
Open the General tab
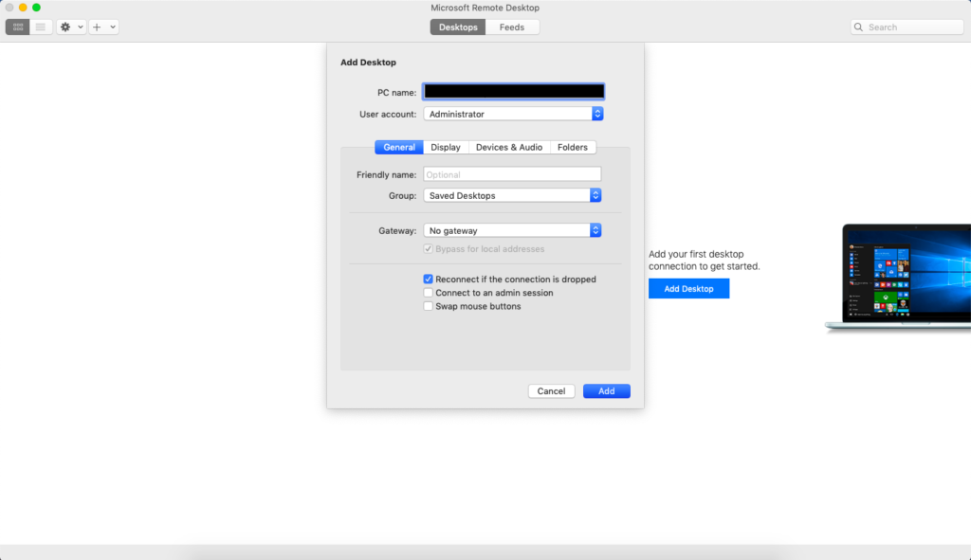click(399, 147)
